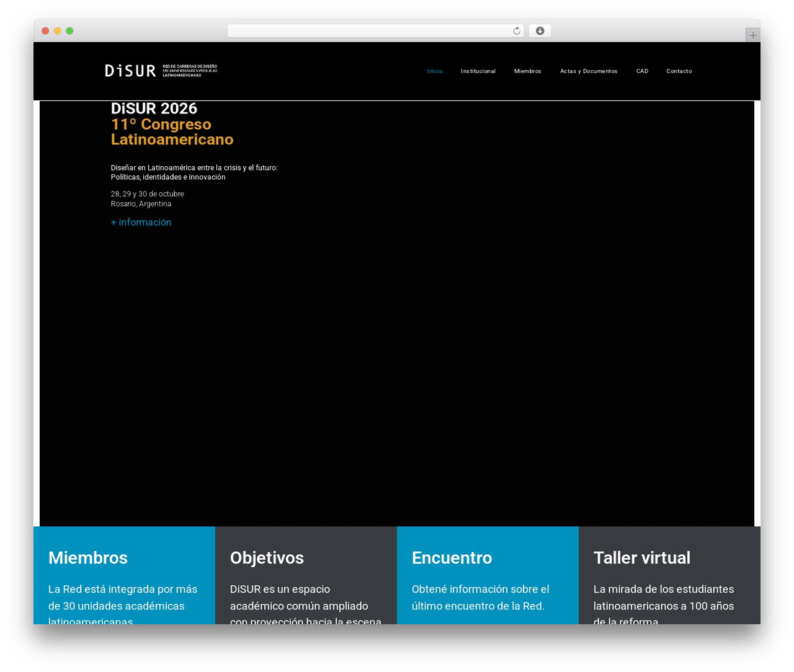Image resolution: width=794 pixels, height=672 pixels.
Task: Click the red close window button
Action: (x=45, y=31)
